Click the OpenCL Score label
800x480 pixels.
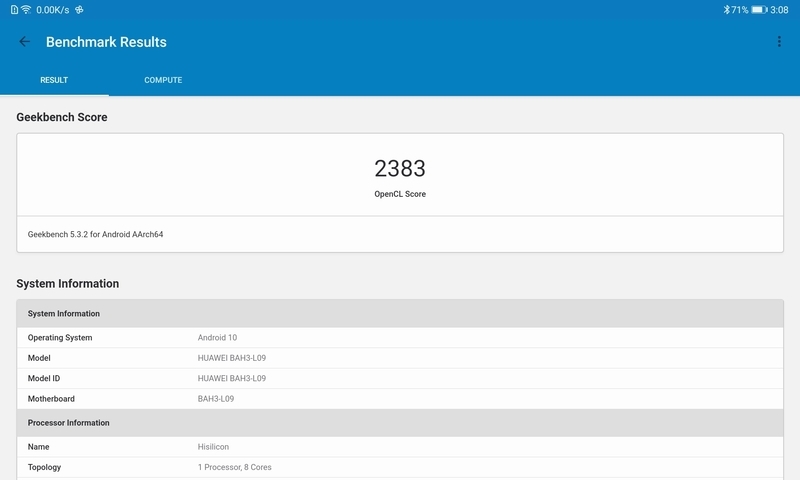[400, 194]
